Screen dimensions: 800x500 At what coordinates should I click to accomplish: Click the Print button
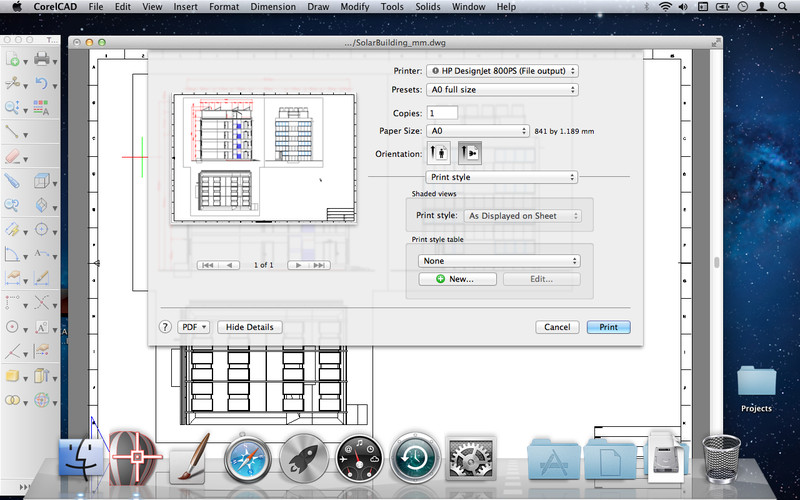(x=608, y=327)
